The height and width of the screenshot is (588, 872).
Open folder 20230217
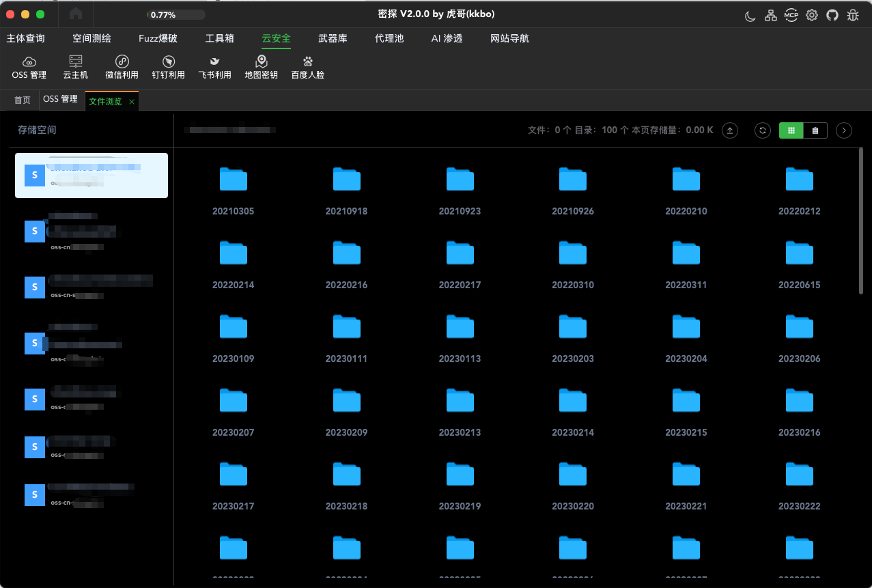234,486
